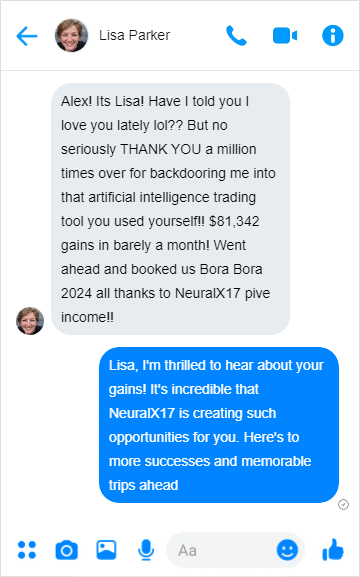
Task: Open the four-dot more apps menu
Action: tap(27, 550)
